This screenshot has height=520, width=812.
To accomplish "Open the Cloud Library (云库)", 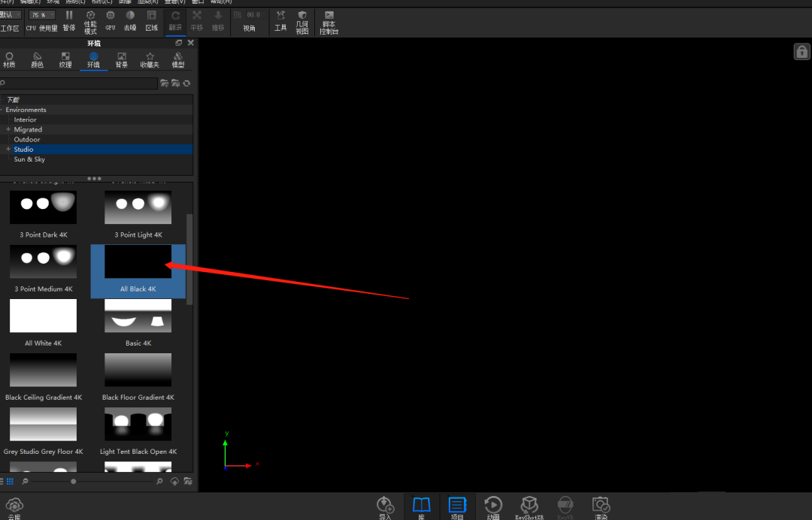I will click(14, 506).
